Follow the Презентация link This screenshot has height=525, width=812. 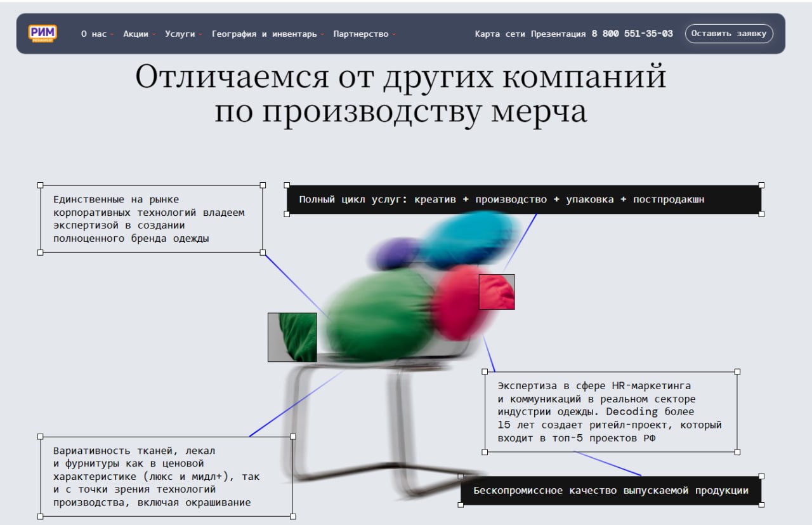tap(558, 34)
